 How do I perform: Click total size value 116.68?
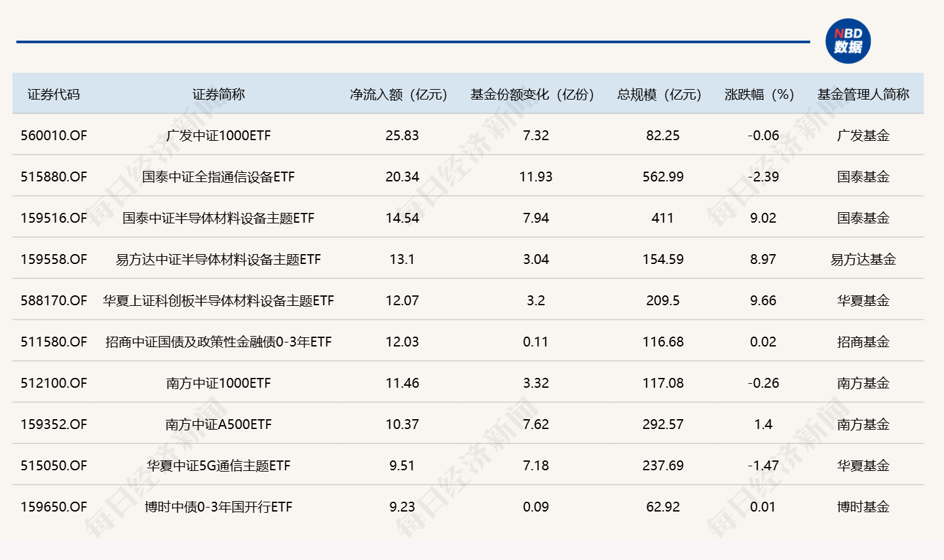[663, 342]
